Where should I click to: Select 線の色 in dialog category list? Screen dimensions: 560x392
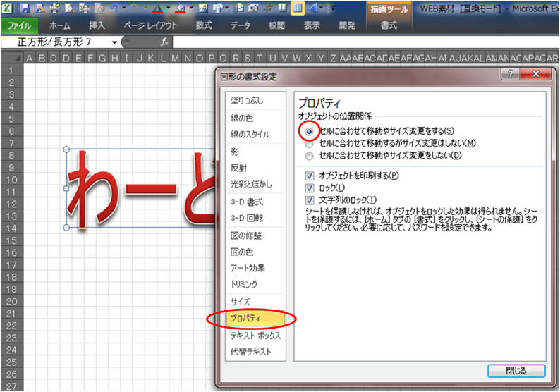tap(256, 118)
